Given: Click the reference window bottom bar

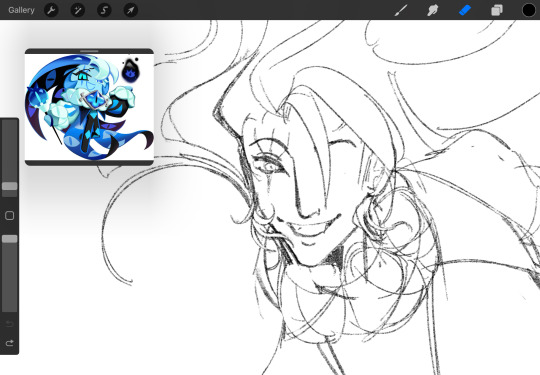Looking at the screenshot, I should [89, 163].
